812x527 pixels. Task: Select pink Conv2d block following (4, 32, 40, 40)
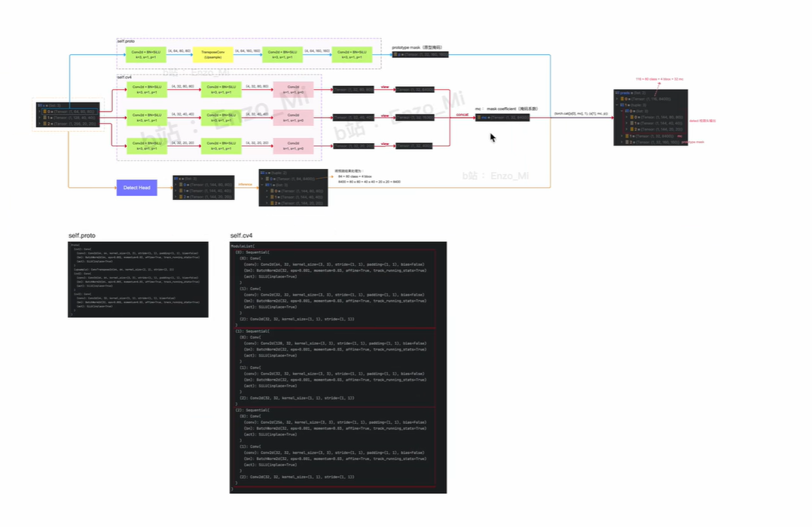(293, 118)
